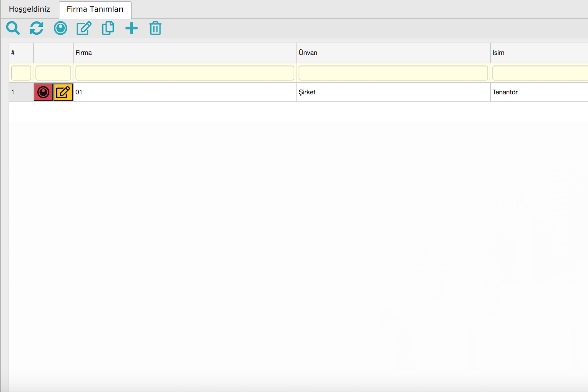Image resolution: width=588 pixels, height=392 pixels.
Task: Click the trash delete icon
Action: pyautogui.click(x=155, y=28)
